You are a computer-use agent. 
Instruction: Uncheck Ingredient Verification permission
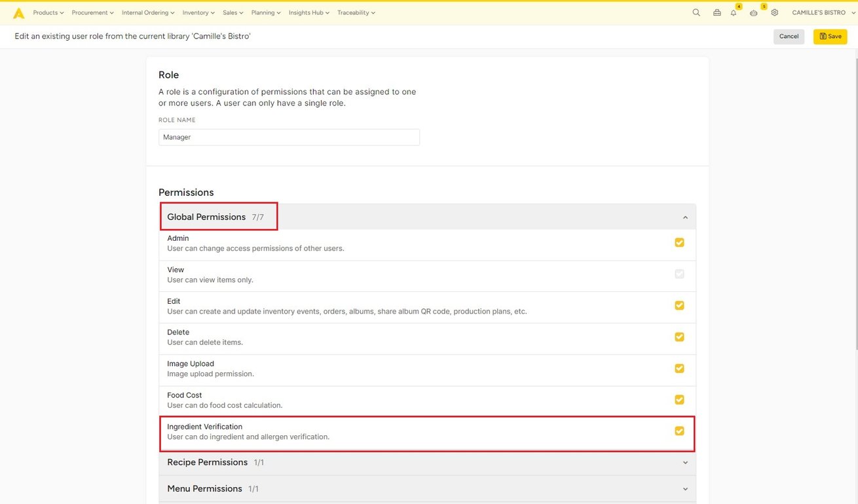click(679, 431)
